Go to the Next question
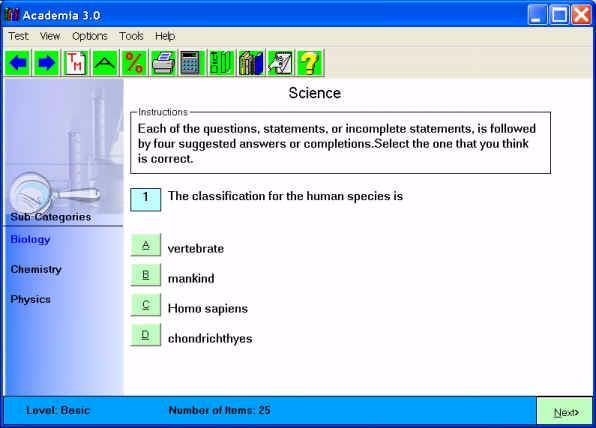Image resolution: width=596 pixels, height=428 pixels. [565, 412]
